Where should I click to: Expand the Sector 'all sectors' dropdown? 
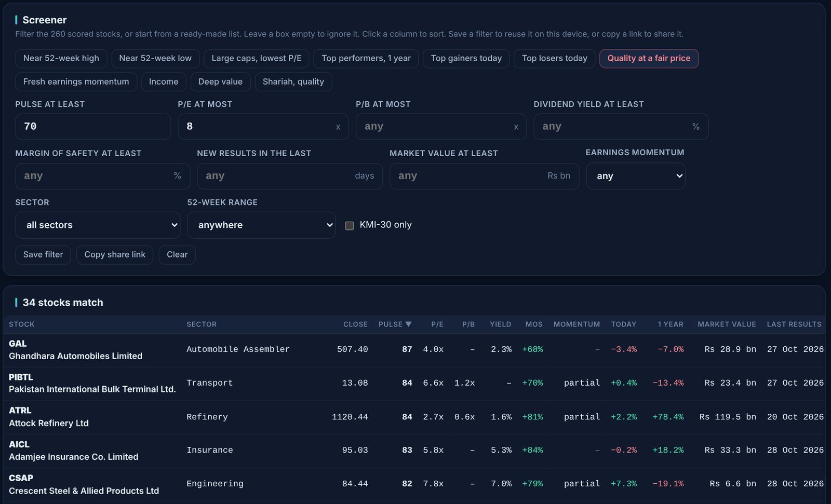[x=98, y=225]
